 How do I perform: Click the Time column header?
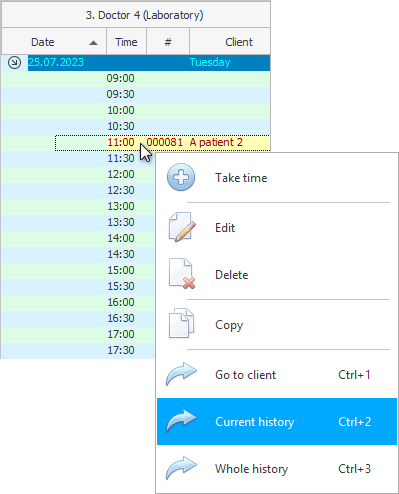pos(126,42)
